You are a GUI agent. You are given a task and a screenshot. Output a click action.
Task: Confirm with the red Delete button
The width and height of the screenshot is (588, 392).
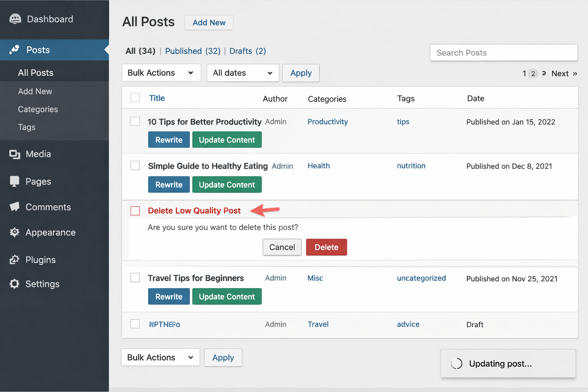(x=326, y=247)
